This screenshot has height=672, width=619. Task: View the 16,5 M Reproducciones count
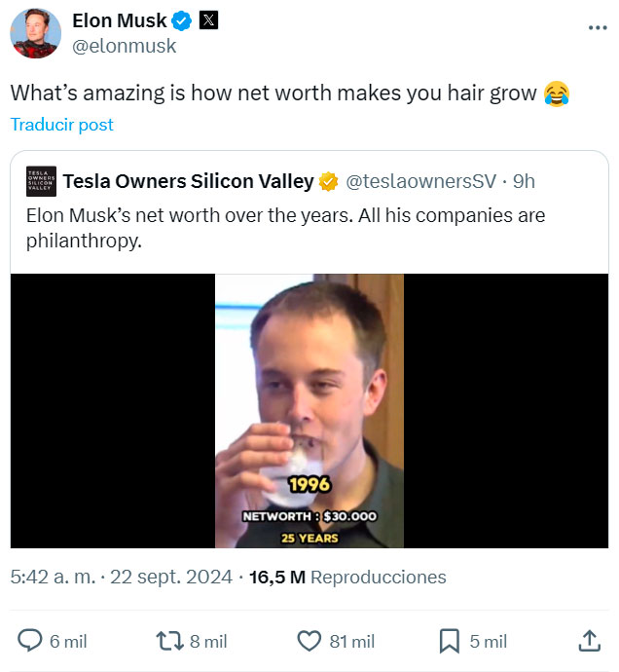(347, 577)
